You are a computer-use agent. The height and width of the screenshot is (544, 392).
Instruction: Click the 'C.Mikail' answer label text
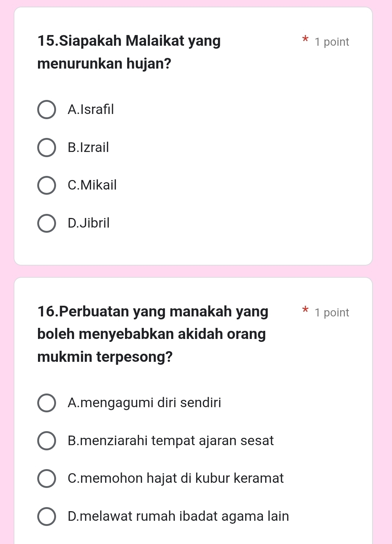[92, 185]
